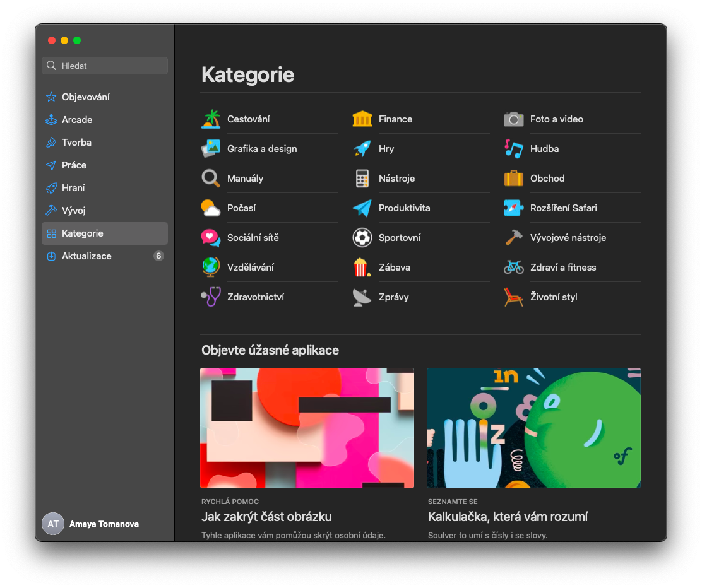Choose the Sportovní soccer ball icon

362,238
